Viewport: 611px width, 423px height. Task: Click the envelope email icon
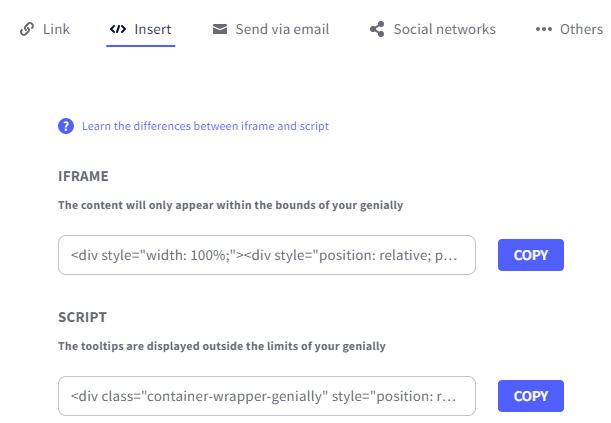click(220, 29)
